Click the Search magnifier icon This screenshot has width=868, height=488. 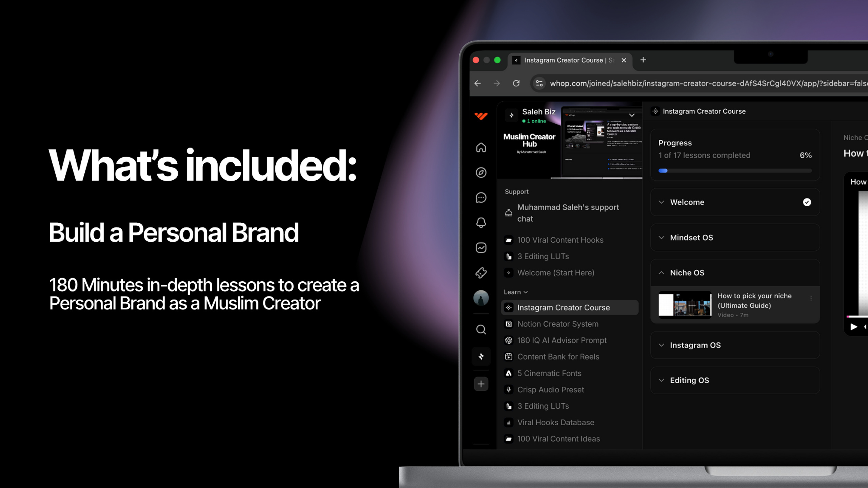[x=481, y=329]
